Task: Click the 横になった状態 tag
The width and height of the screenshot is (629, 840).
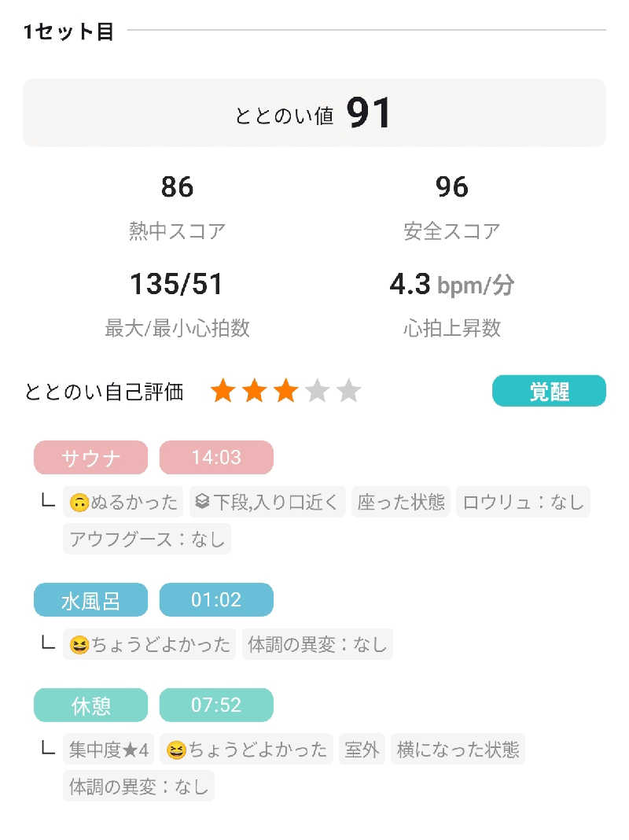Action: click(458, 750)
